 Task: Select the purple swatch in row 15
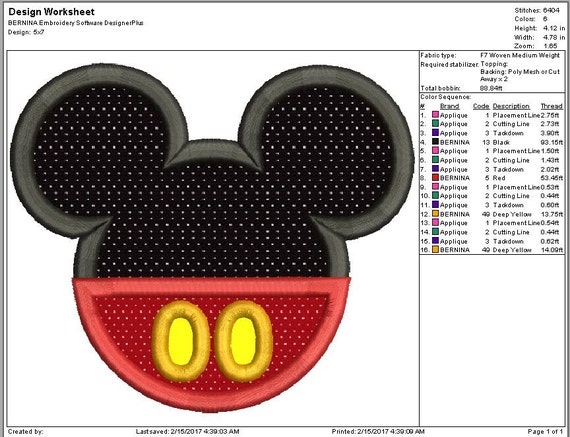tap(435, 241)
